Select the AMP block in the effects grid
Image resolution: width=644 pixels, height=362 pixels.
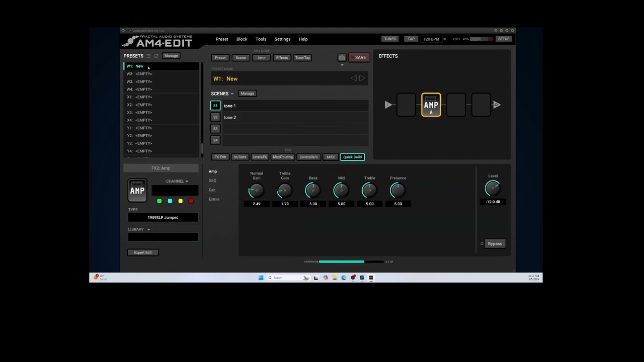click(431, 105)
